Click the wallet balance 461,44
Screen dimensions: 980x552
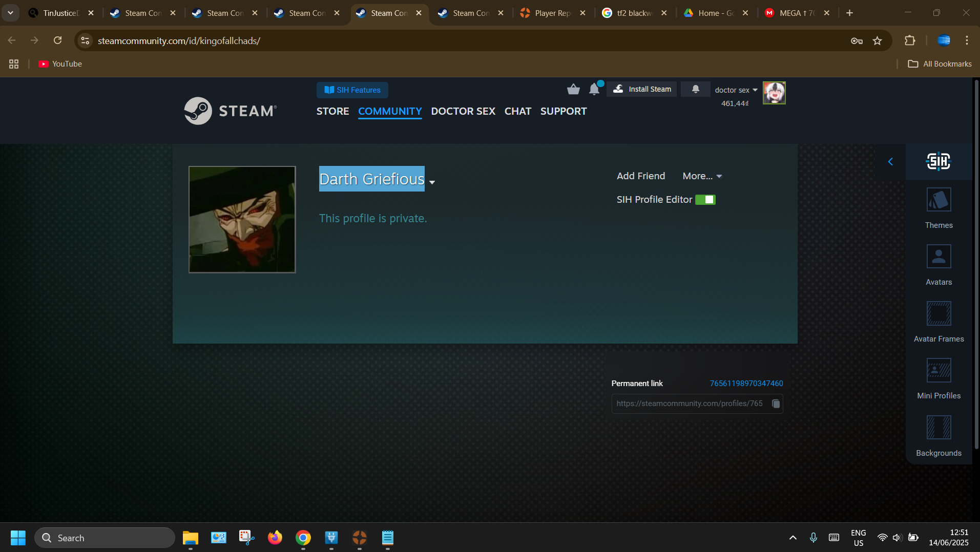735,103
